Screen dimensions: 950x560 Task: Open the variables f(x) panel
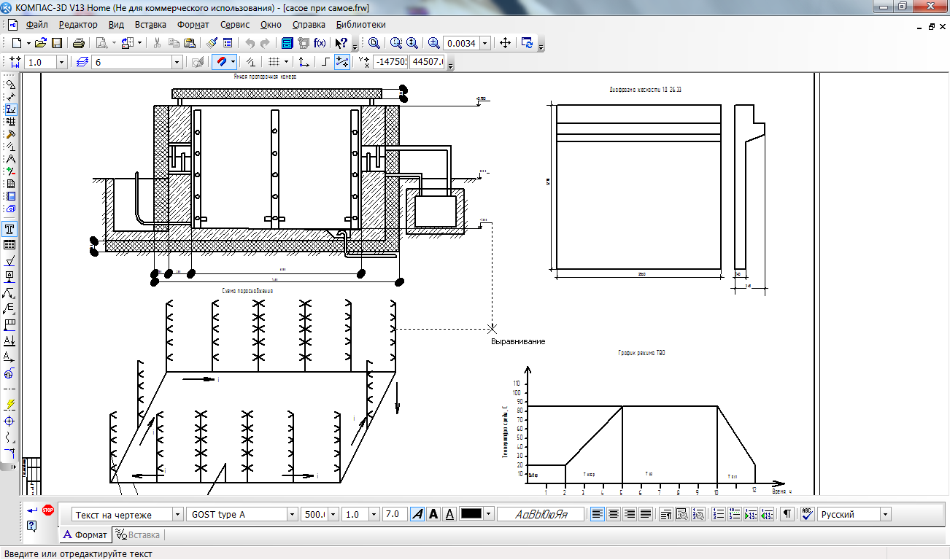click(x=319, y=43)
